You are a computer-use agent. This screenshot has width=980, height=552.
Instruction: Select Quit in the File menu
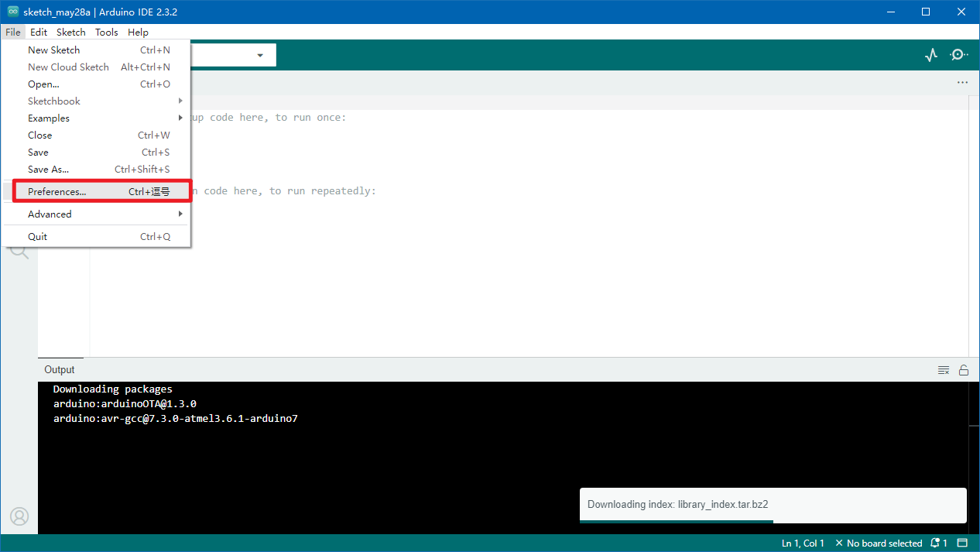97,237
